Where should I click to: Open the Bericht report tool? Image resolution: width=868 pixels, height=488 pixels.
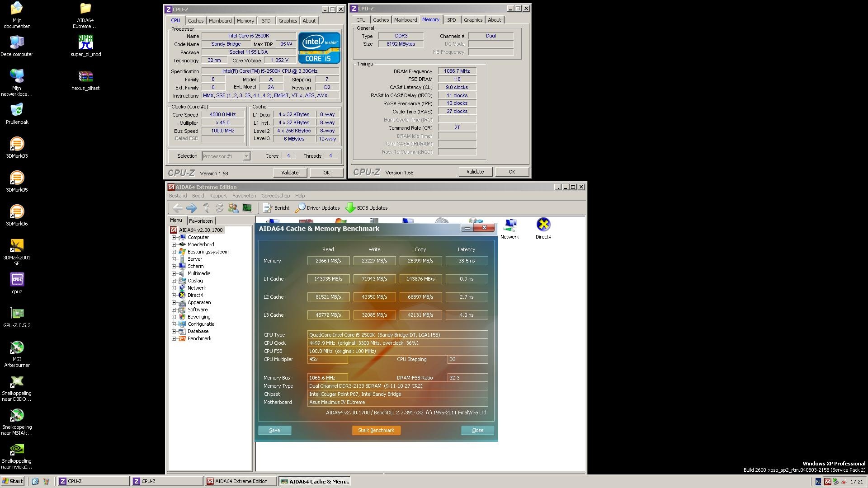pos(276,208)
